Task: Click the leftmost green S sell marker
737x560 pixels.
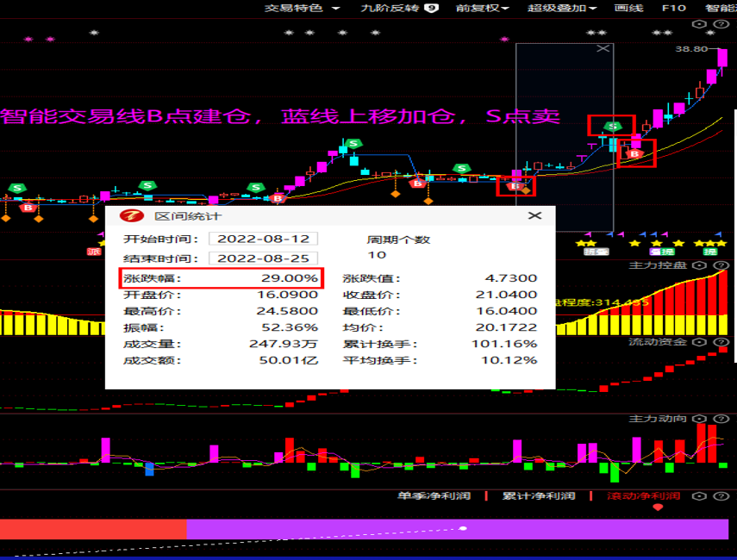Action: (17, 189)
